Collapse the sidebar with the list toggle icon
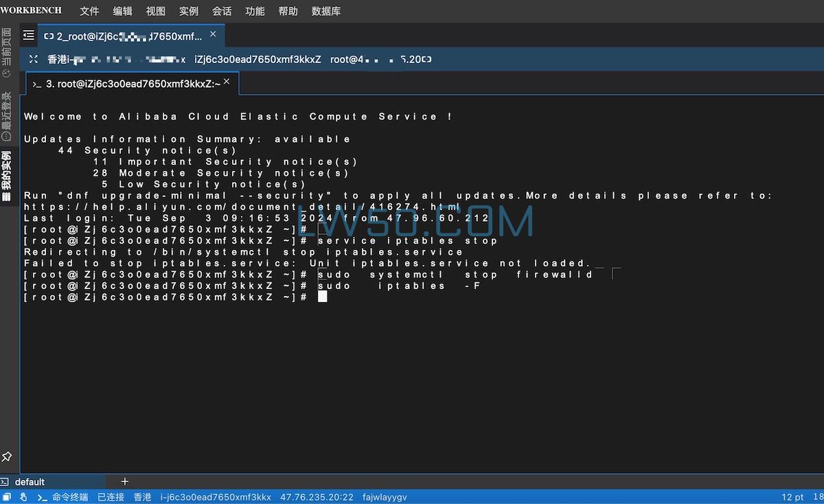Viewport: 824px width, 504px height. point(28,36)
